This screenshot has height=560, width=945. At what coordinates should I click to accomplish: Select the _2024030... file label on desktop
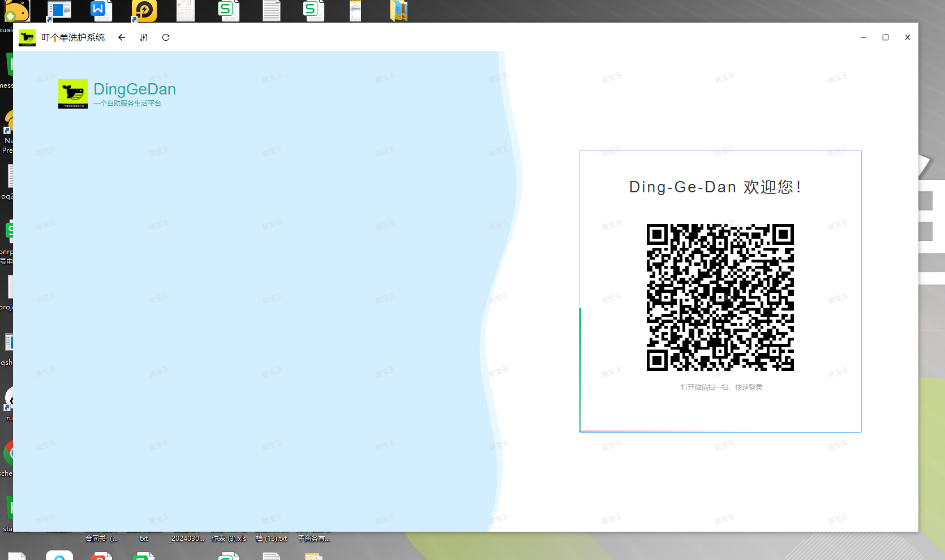(x=186, y=539)
